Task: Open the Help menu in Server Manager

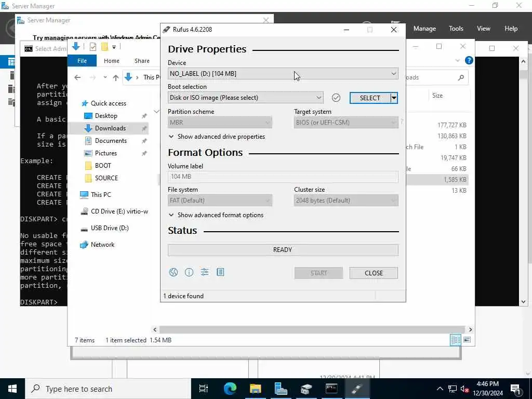Action: (x=511, y=29)
